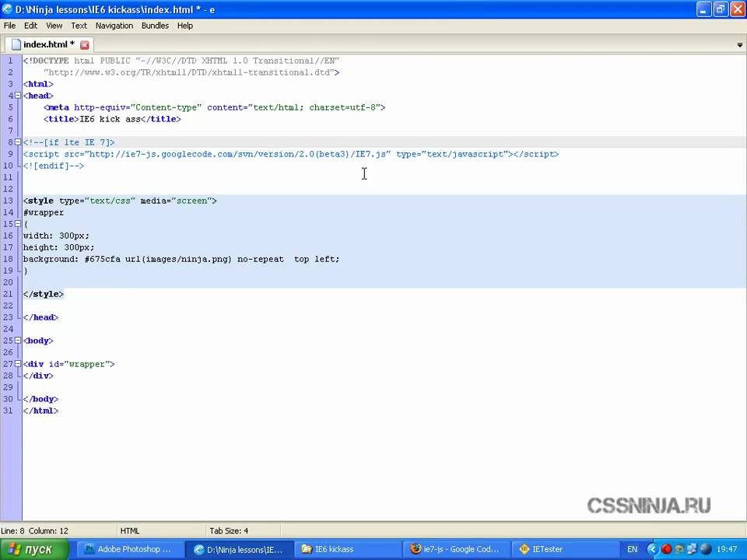Open the HTML syntax selector in status bar
Image resolution: width=747 pixels, height=560 pixels.
pos(130,530)
